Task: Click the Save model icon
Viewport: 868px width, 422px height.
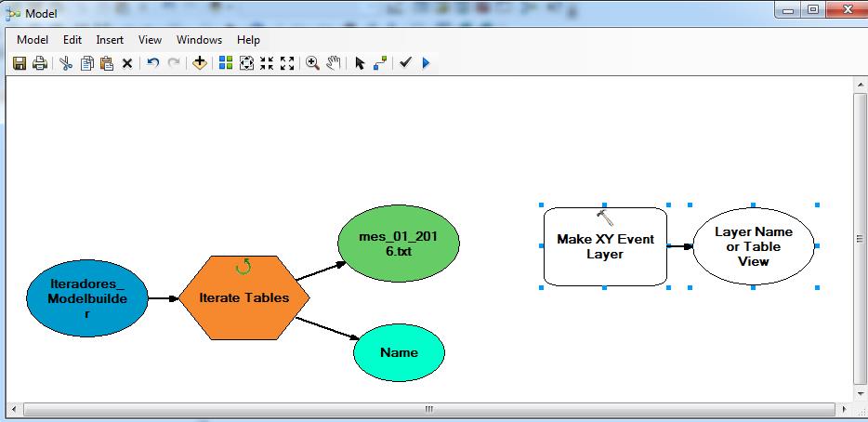Action: pyautogui.click(x=20, y=63)
